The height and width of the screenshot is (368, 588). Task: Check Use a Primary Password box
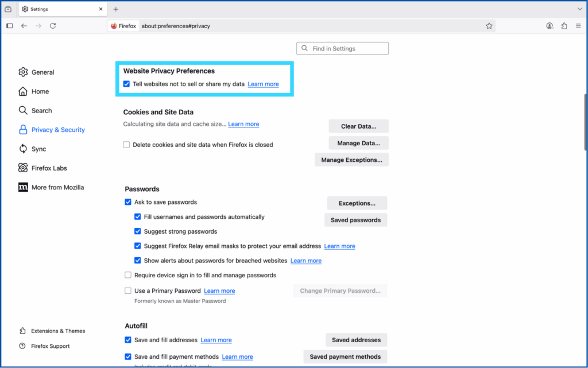[x=128, y=290]
